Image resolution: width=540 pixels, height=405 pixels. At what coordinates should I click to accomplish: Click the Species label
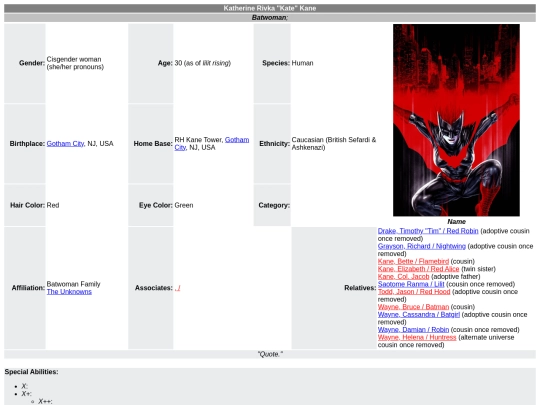pos(276,63)
